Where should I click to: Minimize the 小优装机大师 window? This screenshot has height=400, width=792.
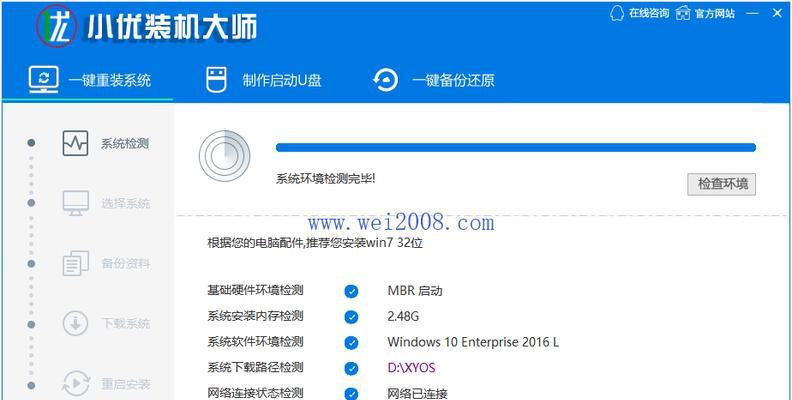753,13
